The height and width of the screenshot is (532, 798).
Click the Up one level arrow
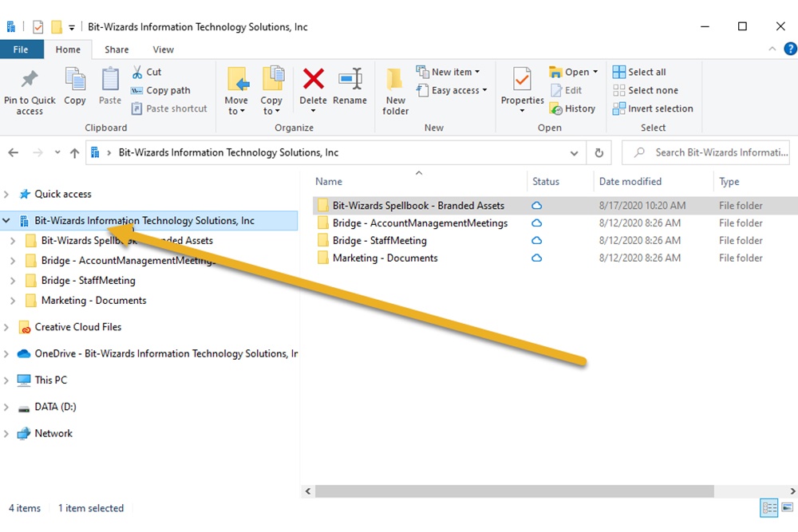[x=75, y=152]
